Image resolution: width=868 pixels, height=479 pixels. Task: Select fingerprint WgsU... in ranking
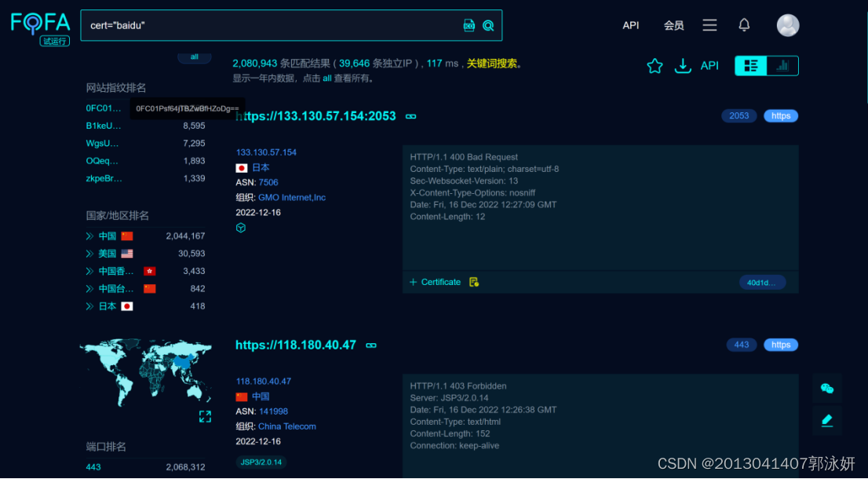pyautogui.click(x=102, y=144)
